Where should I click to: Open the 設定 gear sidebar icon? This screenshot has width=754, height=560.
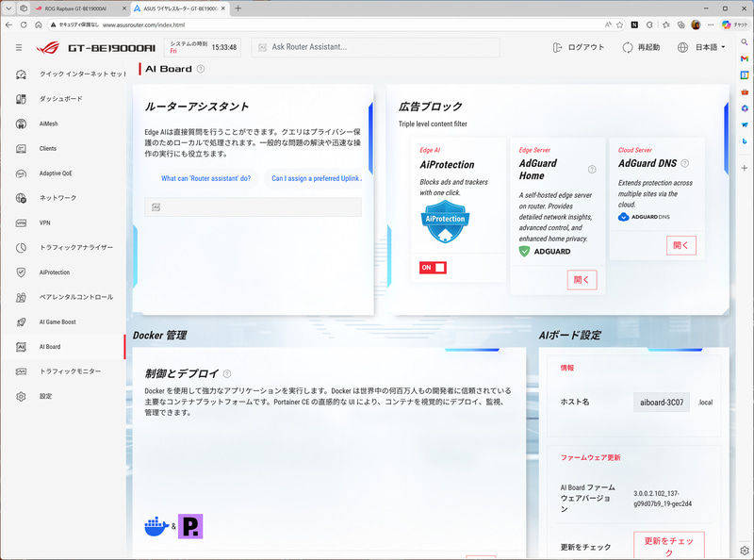pyautogui.click(x=21, y=396)
